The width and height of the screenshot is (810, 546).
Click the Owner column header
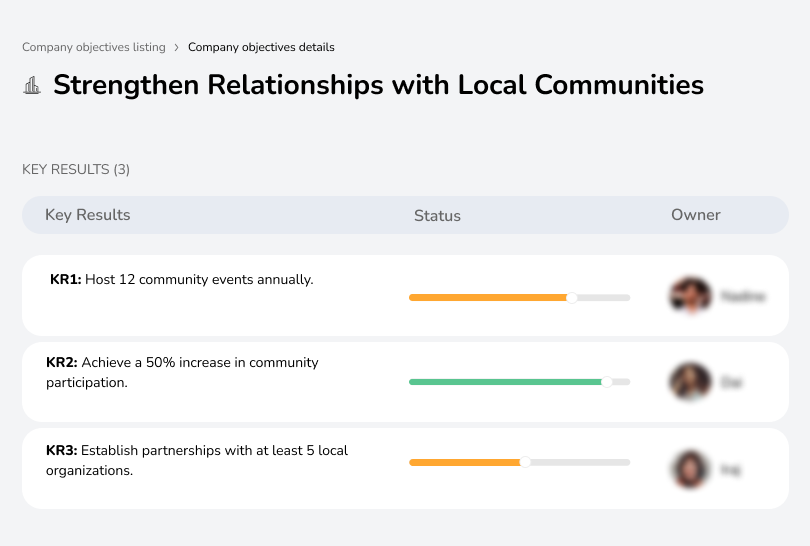click(x=695, y=215)
